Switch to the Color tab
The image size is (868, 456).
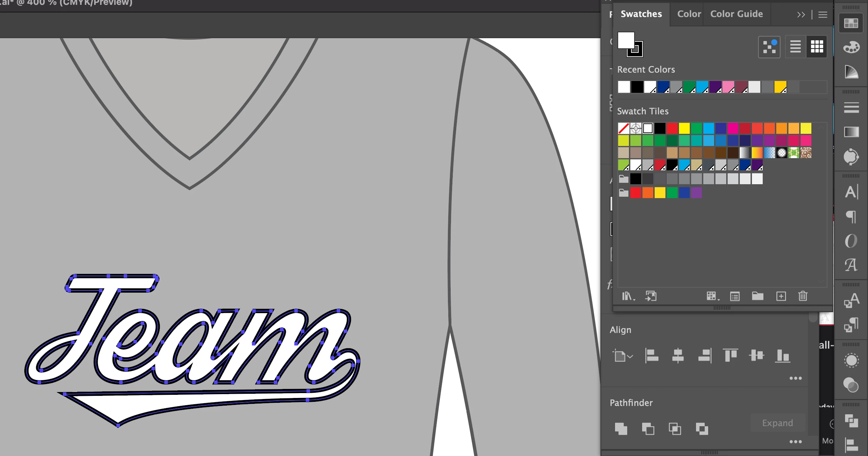(689, 14)
